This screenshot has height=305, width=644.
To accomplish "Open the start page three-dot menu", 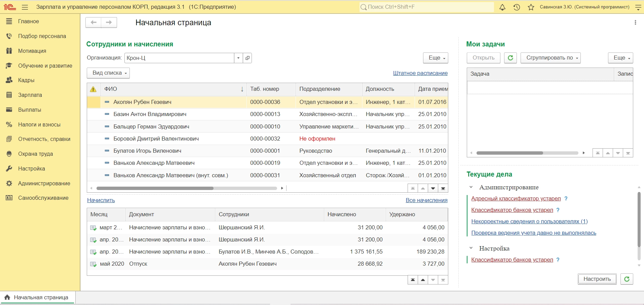I will [x=635, y=23].
